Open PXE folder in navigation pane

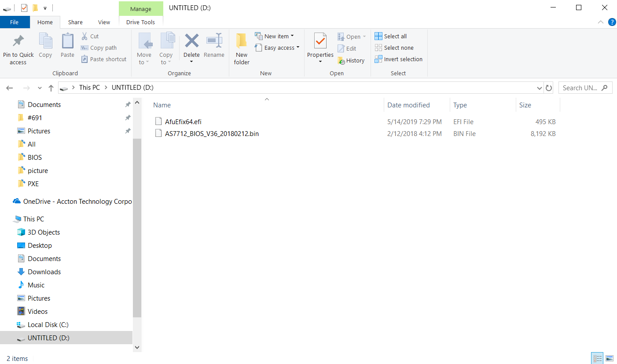pos(33,184)
